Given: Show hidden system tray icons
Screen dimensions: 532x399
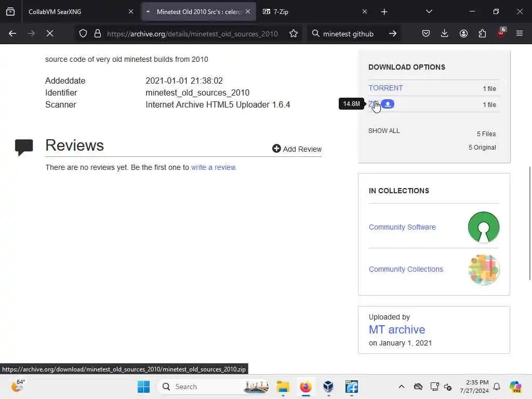Looking at the screenshot, I should tap(402, 387).
